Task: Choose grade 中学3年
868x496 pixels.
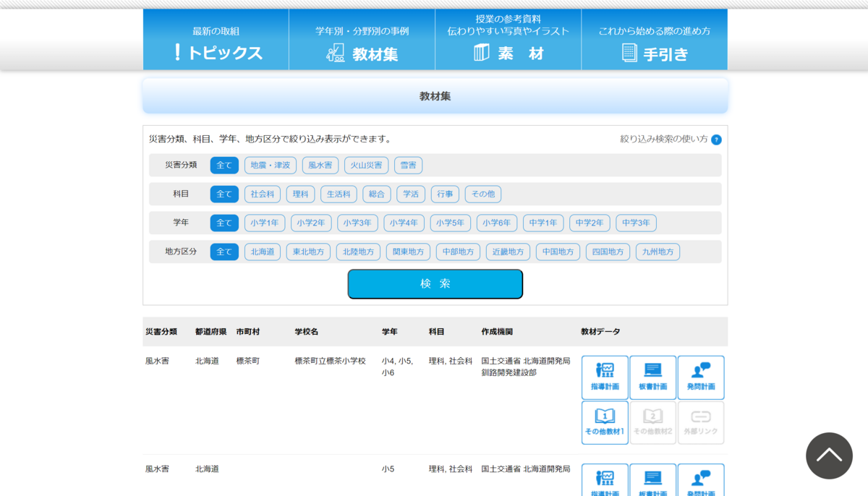Action: [x=637, y=223]
